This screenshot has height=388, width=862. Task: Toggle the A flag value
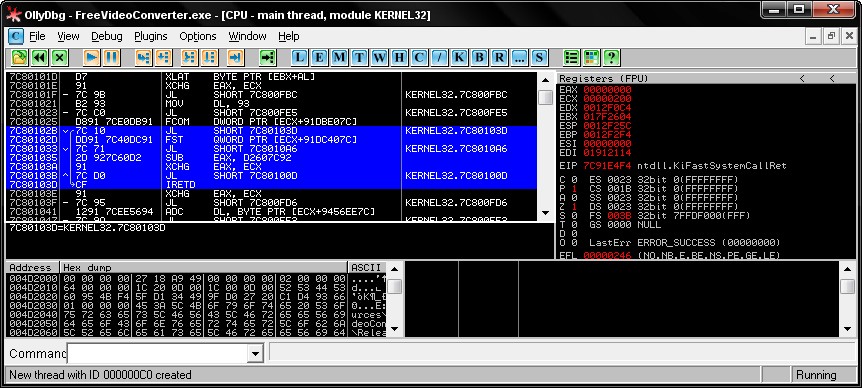574,198
